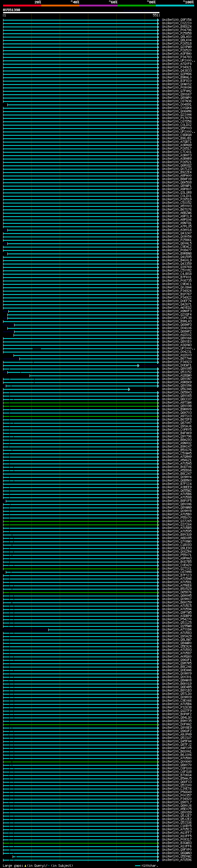The width and height of the screenshot is (197, 868).
Task: Select label UniRef100_A7QYF8
Action: (x=176, y=64)
